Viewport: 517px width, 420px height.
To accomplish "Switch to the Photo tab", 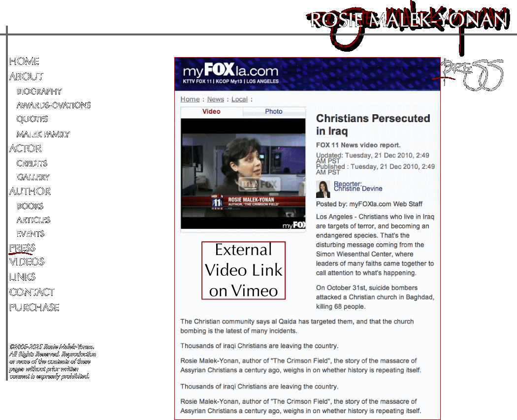I will pos(274,112).
